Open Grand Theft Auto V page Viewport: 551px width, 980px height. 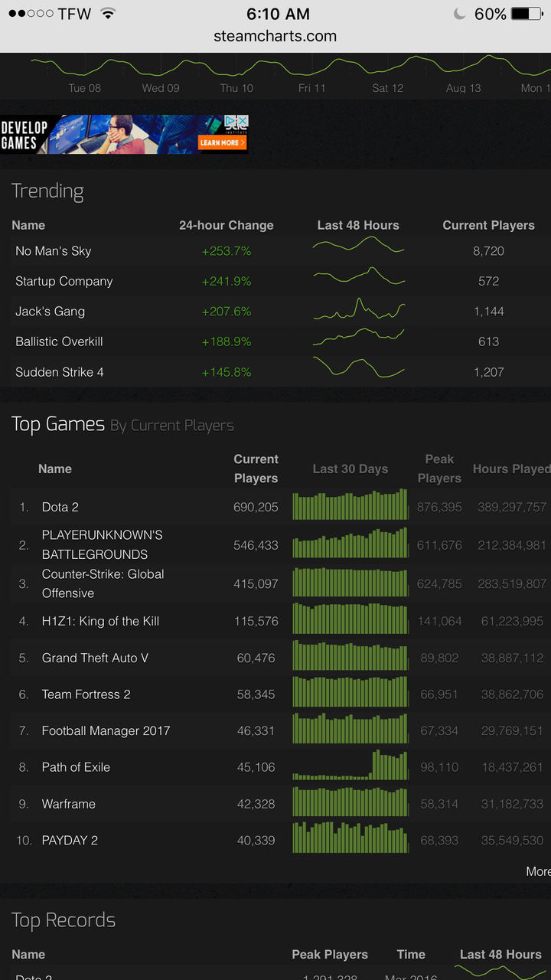pyautogui.click(x=96, y=658)
